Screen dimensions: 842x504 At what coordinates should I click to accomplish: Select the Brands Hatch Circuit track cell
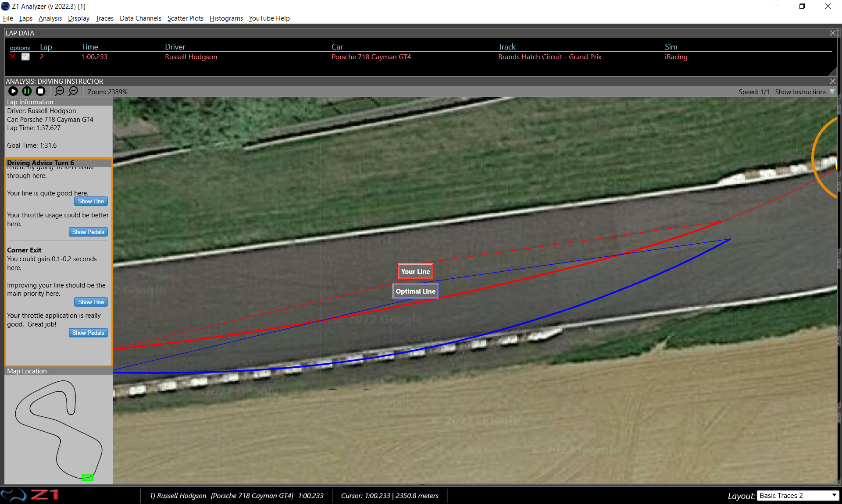(549, 57)
